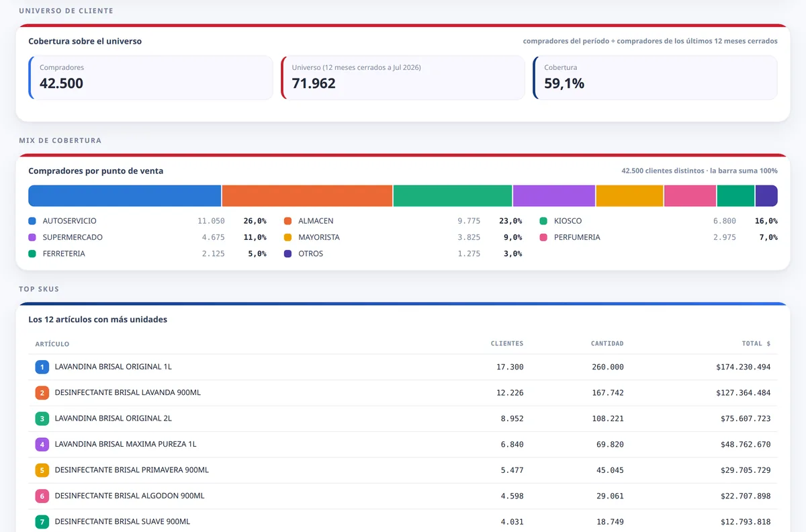Click rank badge 7 for Desinfectante Suave
806x532 pixels.
click(42, 521)
